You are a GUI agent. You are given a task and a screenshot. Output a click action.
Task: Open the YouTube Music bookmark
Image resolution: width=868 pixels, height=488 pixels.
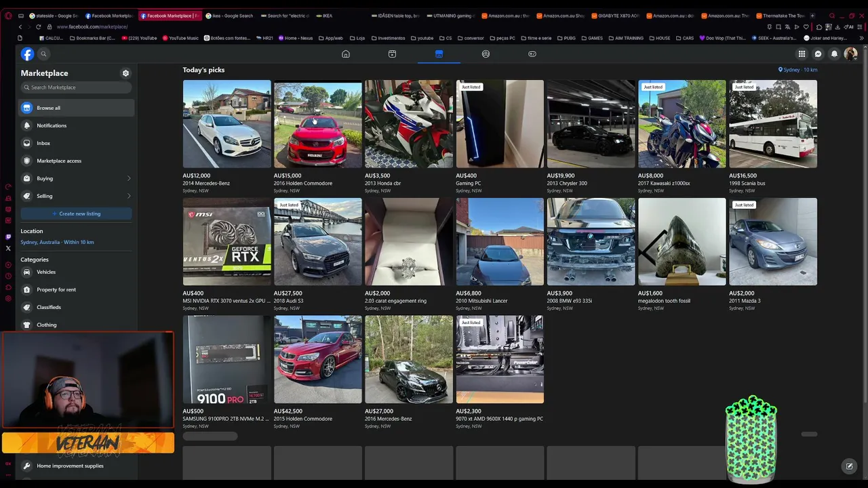pos(181,38)
